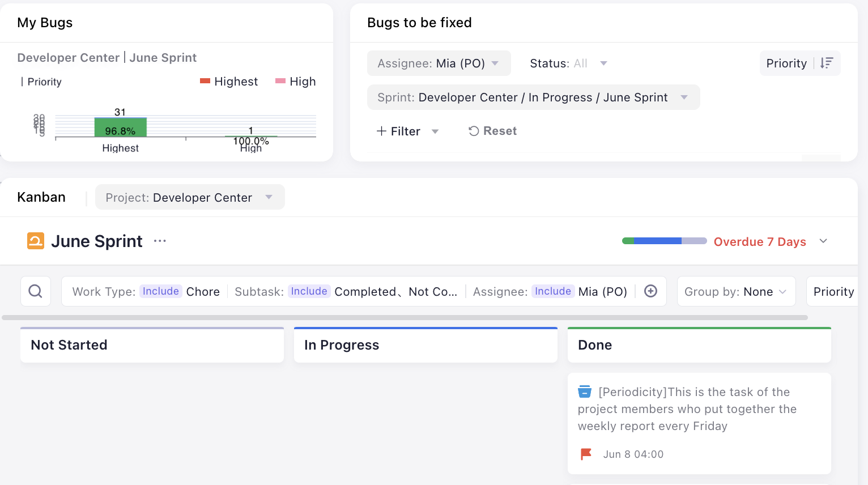Click the horizontal scrollbar under filters

pyautogui.click(x=405, y=318)
